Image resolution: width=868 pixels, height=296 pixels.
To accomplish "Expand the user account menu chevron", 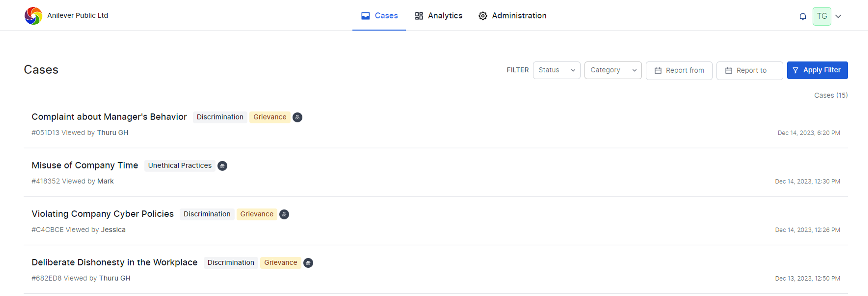I will point(838,16).
